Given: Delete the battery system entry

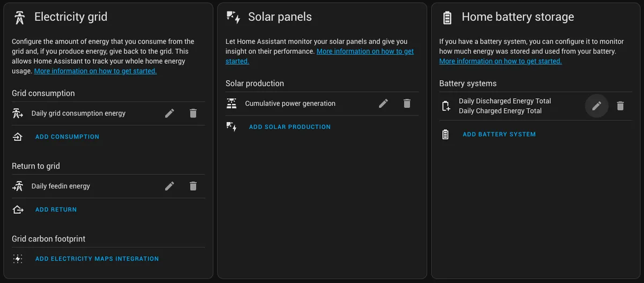Looking at the screenshot, I should tap(620, 106).
